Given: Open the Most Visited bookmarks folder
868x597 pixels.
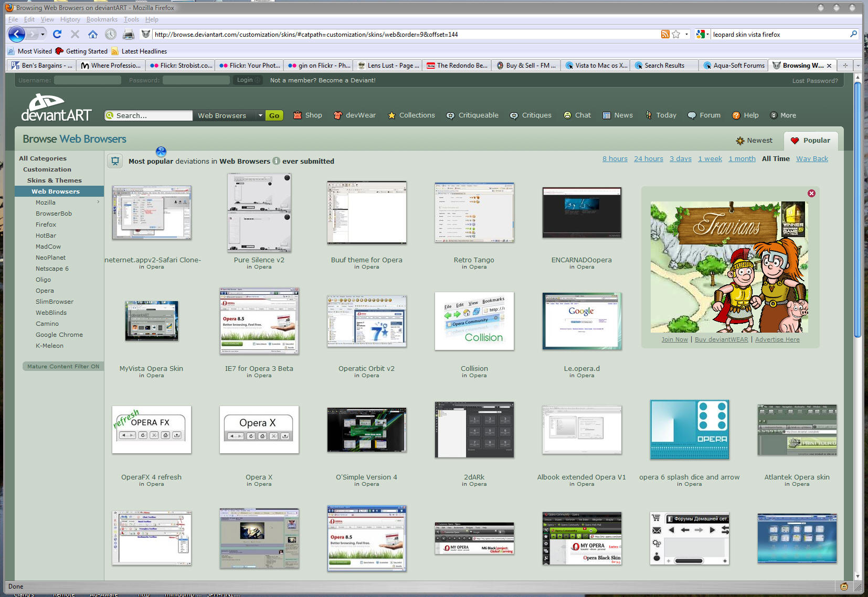Looking at the screenshot, I should coord(29,51).
